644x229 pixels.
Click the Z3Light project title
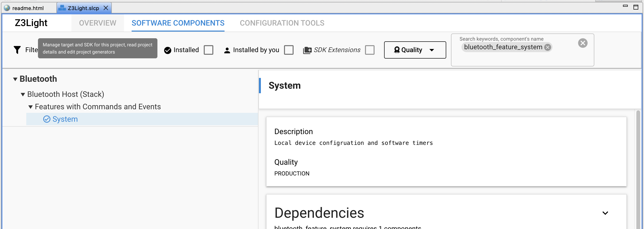(x=31, y=23)
